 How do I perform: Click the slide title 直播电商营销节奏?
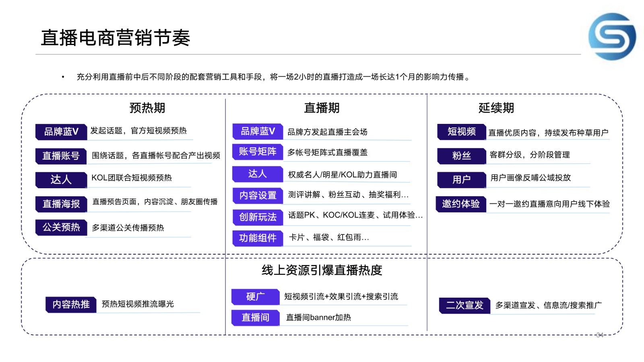(x=116, y=38)
